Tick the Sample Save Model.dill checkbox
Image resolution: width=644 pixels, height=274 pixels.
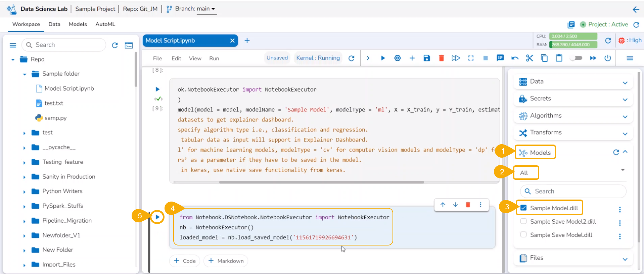pyautogui.click(x=523, y=235)
